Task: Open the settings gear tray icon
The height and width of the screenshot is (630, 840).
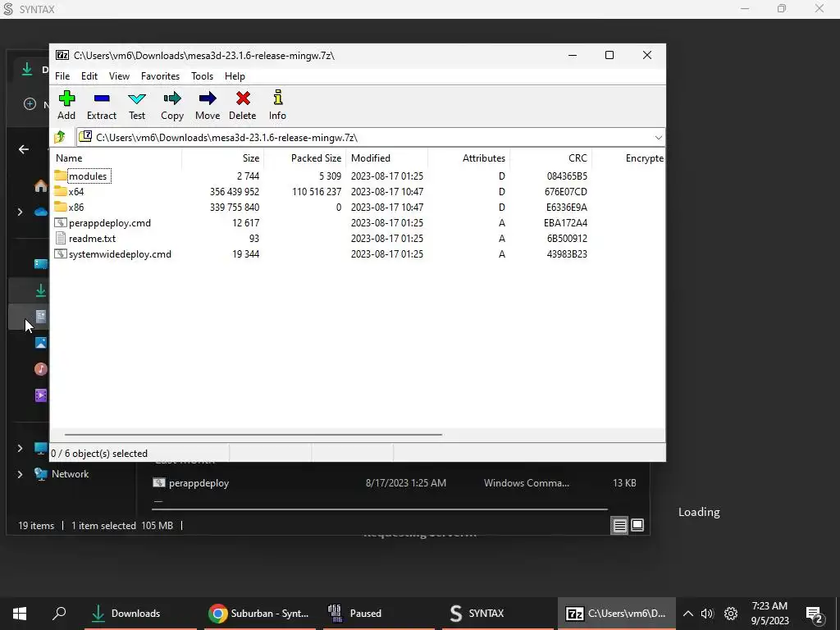Action: [731, 614]
